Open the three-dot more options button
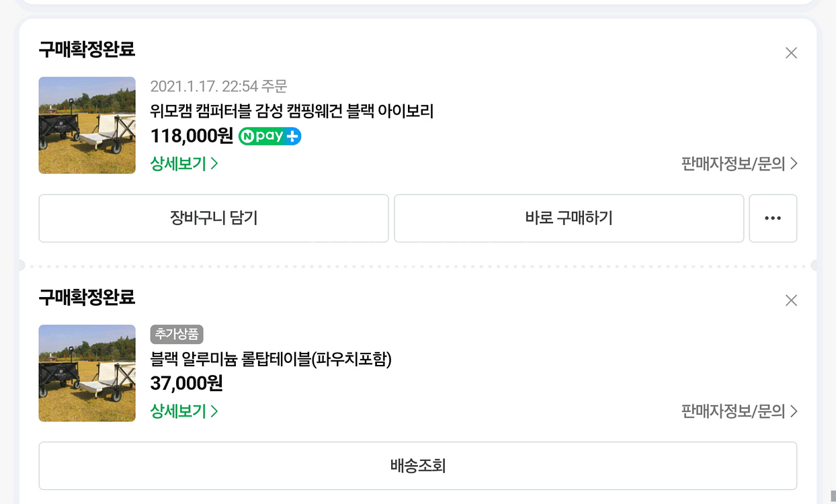The image size is (836, 504). [773, 218]
